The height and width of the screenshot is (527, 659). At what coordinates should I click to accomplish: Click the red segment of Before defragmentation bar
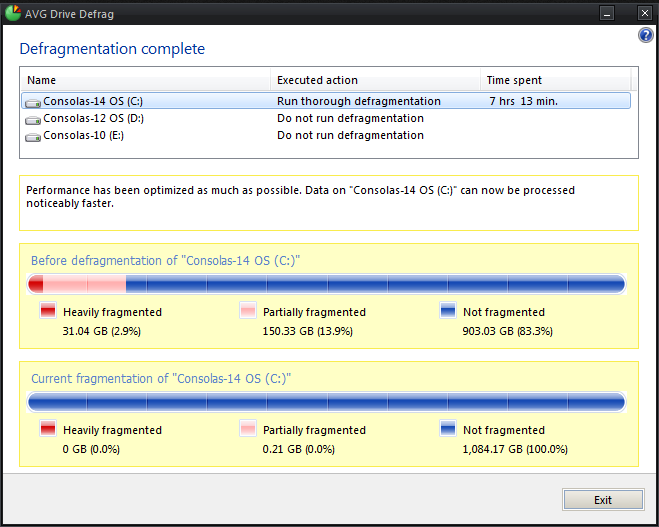[x=36, y=284]
